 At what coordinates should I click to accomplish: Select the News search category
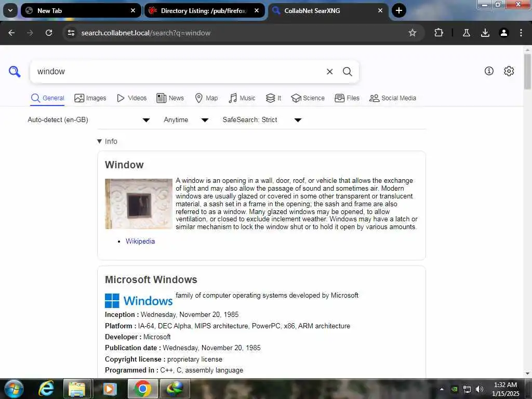coord(170,98)
